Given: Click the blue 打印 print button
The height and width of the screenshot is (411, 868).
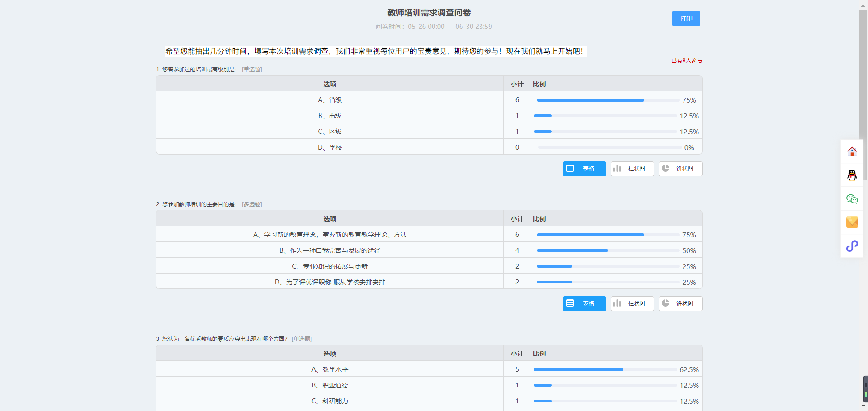Looking at the screenshot, I should tap(686, 19).
